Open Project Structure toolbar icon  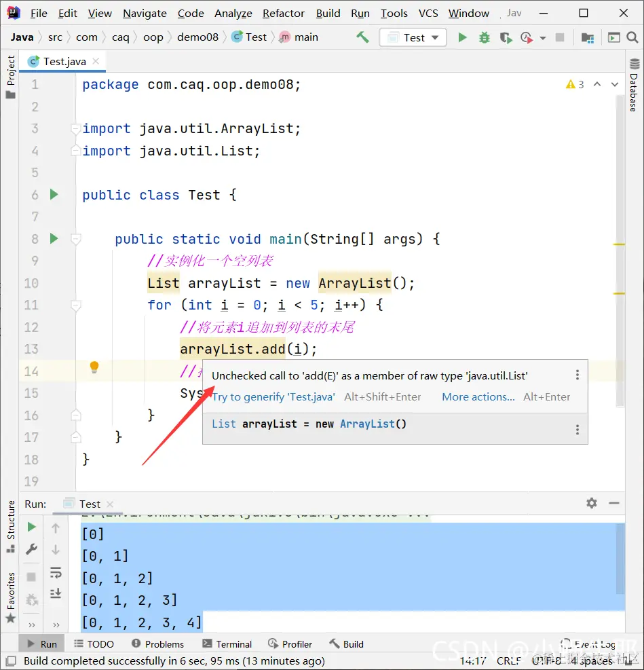tap(588, 37)
